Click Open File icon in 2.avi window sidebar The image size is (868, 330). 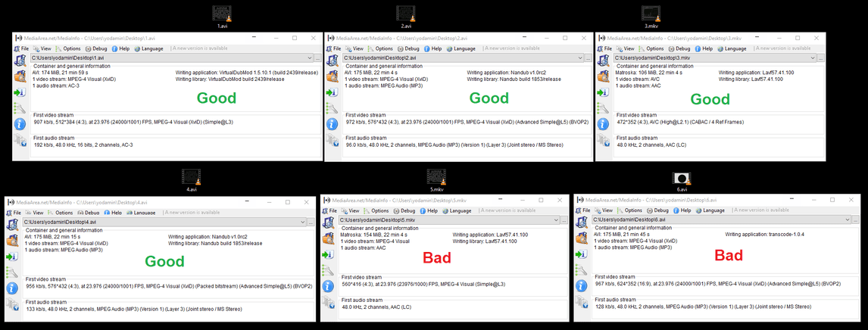(332, 61)
